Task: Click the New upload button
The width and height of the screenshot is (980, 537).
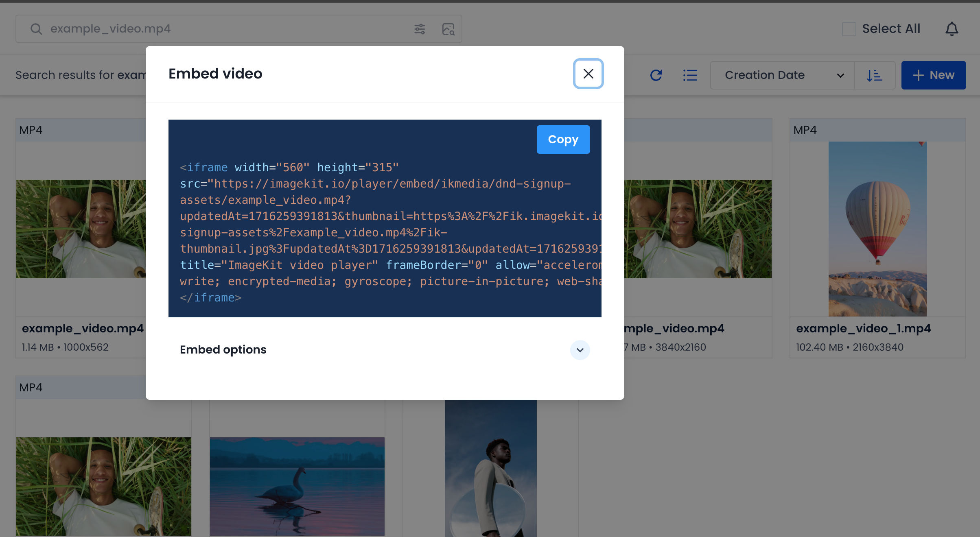Action: click(x=933, y=75)
